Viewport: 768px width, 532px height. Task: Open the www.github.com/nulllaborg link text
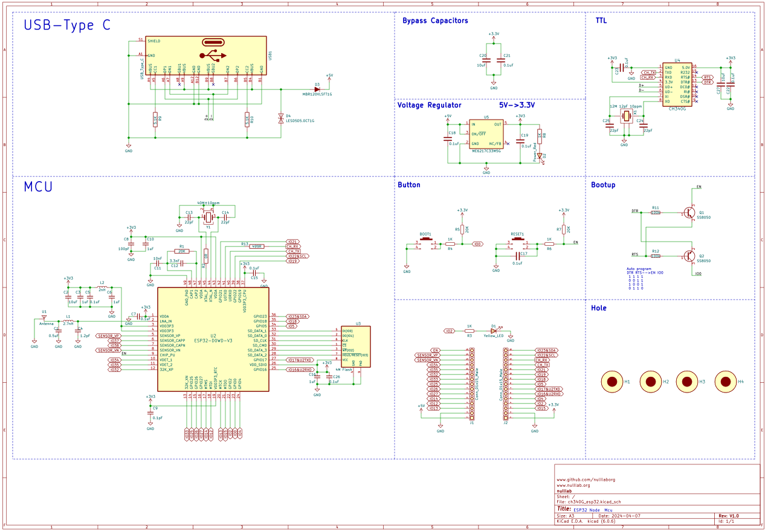(x=586, y=479)
